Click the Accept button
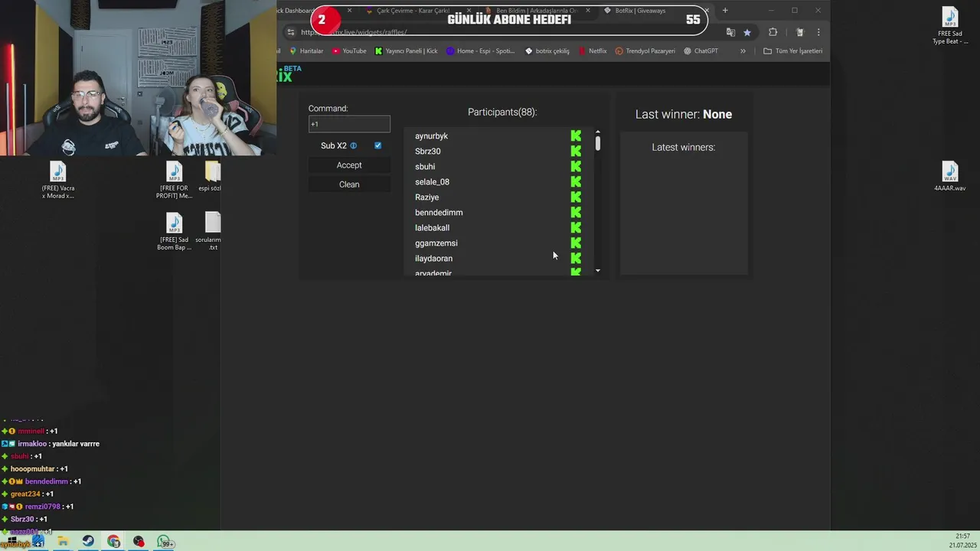The image size is (980, 551). 349,165
